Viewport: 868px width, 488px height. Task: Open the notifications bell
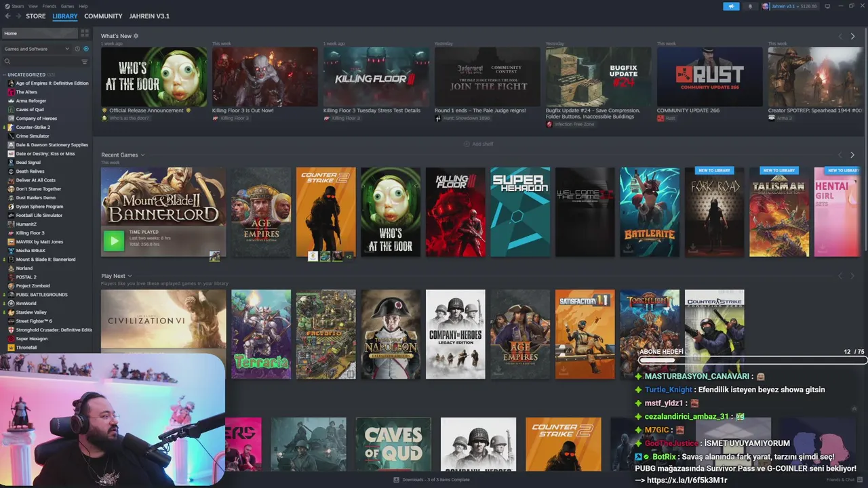[750, 6]
